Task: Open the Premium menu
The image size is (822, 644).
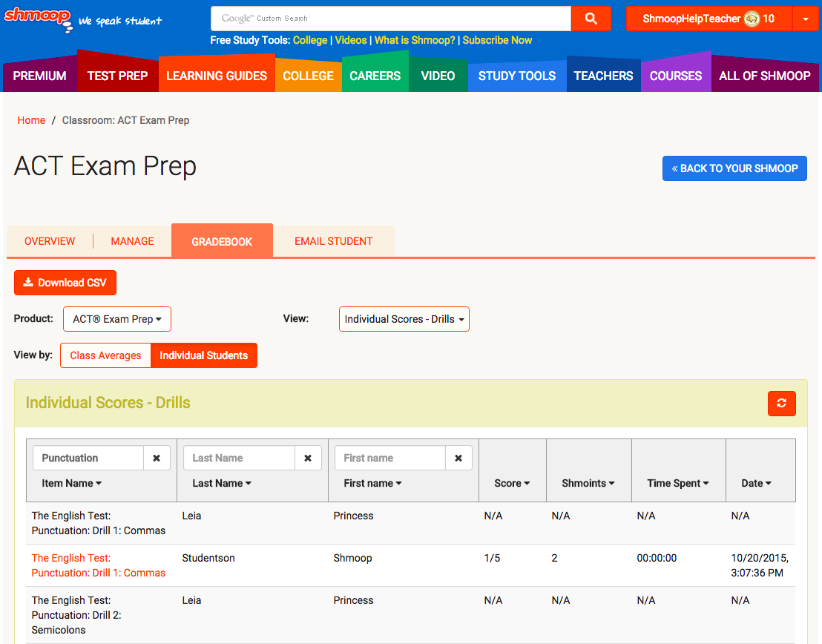Action: (40, 76)
